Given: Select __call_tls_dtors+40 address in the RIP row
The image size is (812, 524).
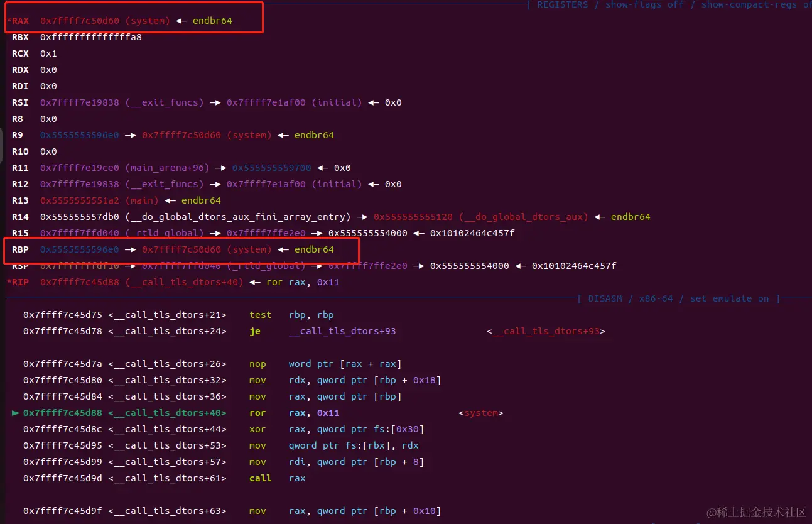Looking at the screenshot, I should (x=142, y=282).
